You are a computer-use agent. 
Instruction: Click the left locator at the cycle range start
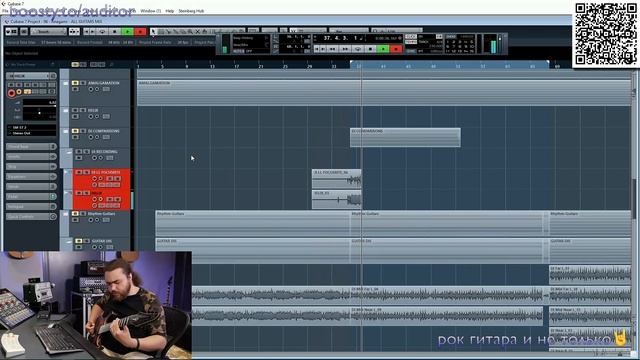pyautogui.click(x=351, y=62)
